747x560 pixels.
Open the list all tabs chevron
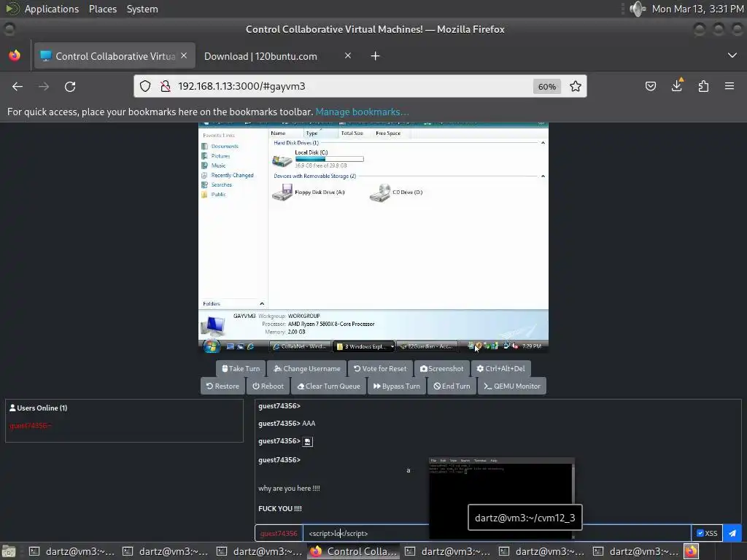pos(732,55)
